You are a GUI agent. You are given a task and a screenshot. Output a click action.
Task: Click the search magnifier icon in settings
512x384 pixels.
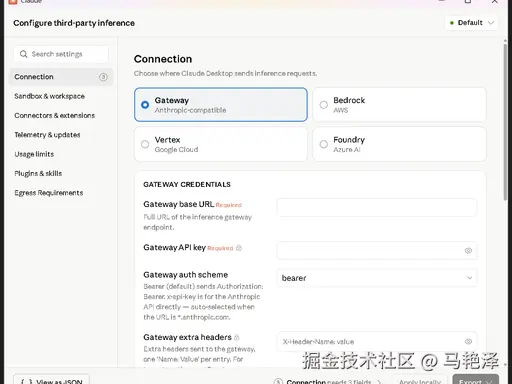pos(23,54)
